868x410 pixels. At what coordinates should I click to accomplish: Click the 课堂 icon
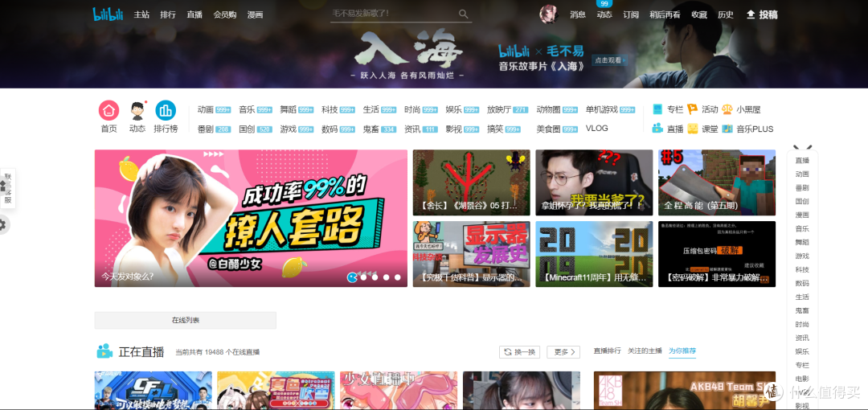click(x=692, y=129)
